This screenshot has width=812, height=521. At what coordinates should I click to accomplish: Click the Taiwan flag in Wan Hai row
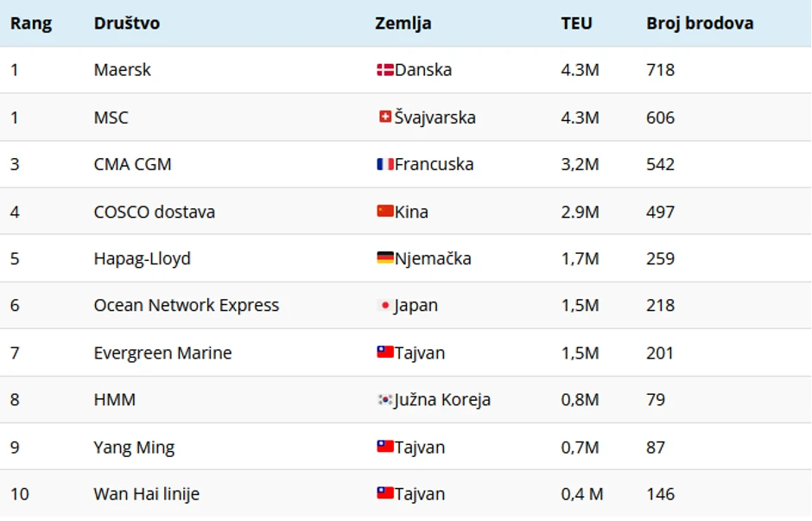pos(385,494)
